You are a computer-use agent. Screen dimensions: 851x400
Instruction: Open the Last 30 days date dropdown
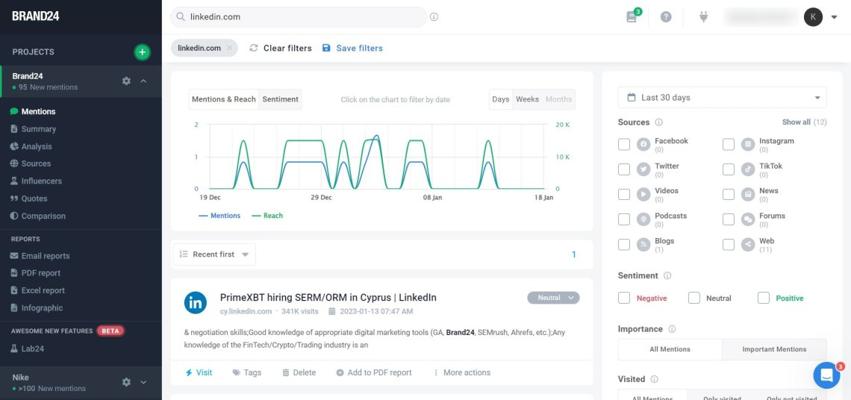tap(722, 98)
